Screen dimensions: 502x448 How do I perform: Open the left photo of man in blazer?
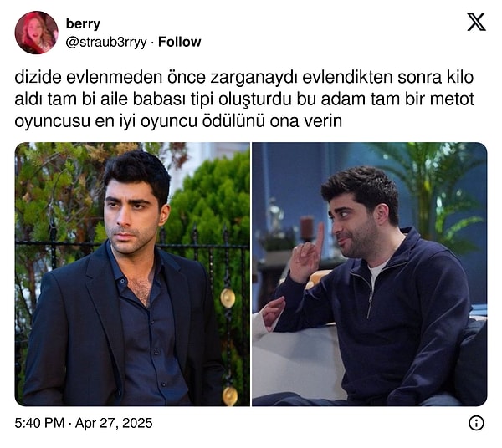[x=132, y=274]
